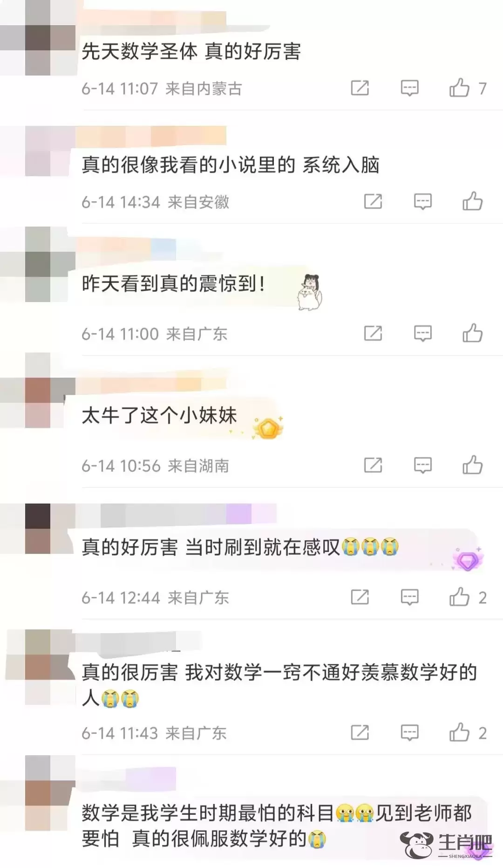Viewport: 503px width, 868px height.
Task: Share the 6-14 11:00 comment from 广东
Action: pyautogui.click(x=373, y=333)
